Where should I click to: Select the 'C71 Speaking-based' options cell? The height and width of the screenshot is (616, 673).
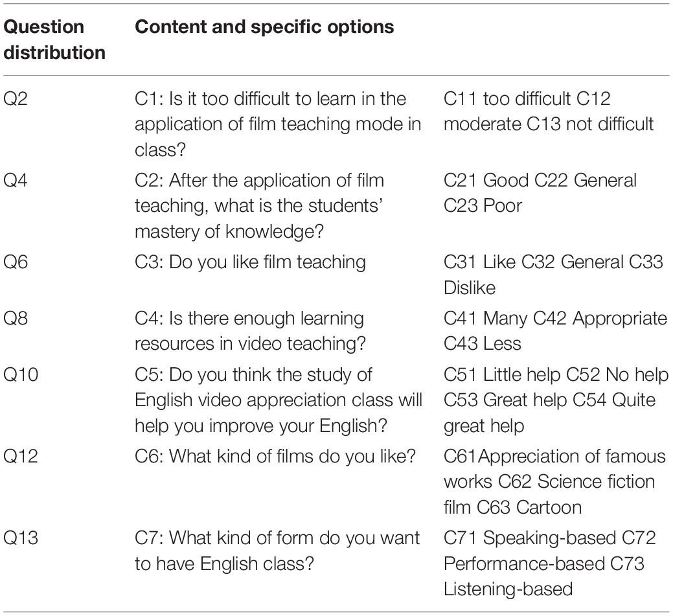[549, 564]
